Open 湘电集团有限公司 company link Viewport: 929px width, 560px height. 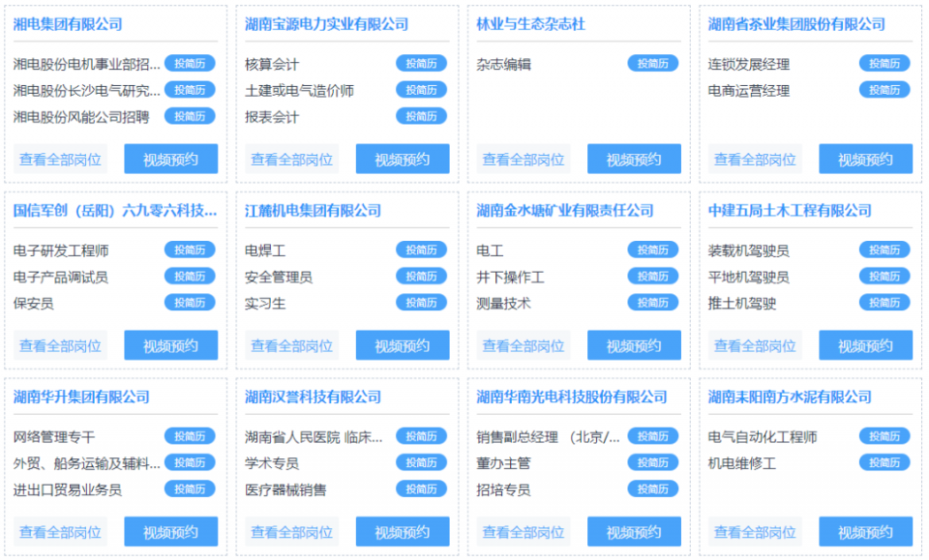(x=68, y=24)
